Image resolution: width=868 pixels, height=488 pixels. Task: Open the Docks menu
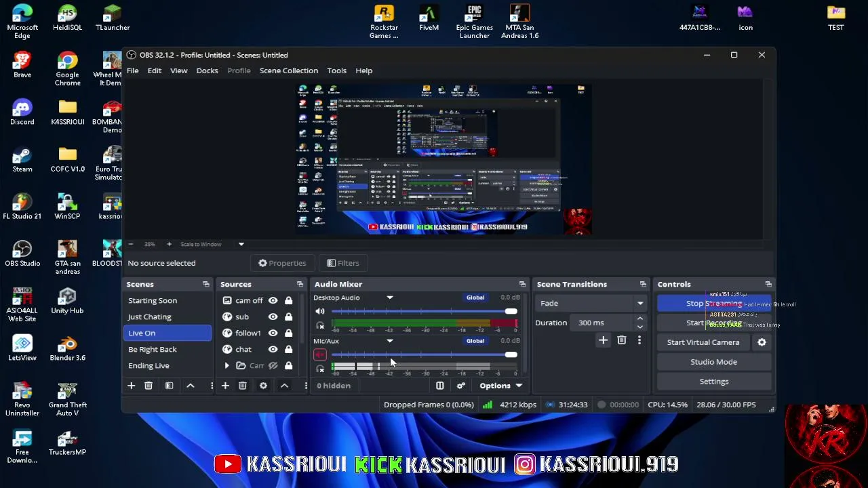pyautogui.click(x=207, y=70)
